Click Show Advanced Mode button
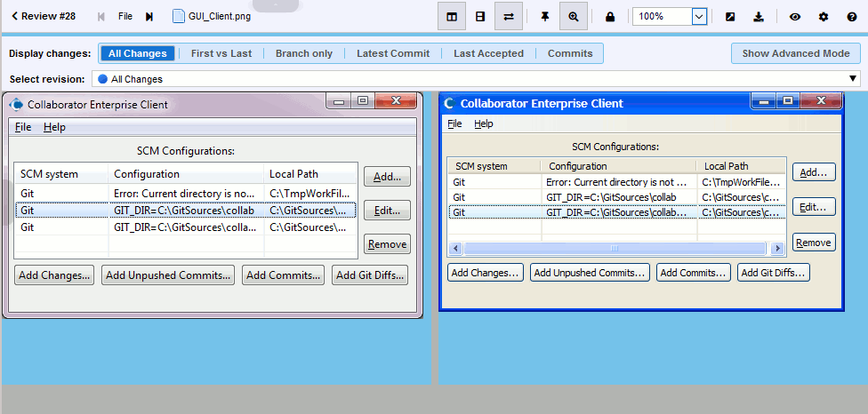868x414 pixels. pos(795,53)
